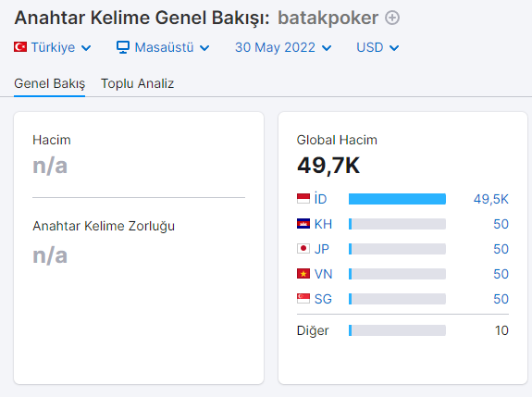Viewport: 532px width, 397px height.
Task: Click the plus icon next to batakpoker
Action: pyautogui.click(x=392, y=18)
